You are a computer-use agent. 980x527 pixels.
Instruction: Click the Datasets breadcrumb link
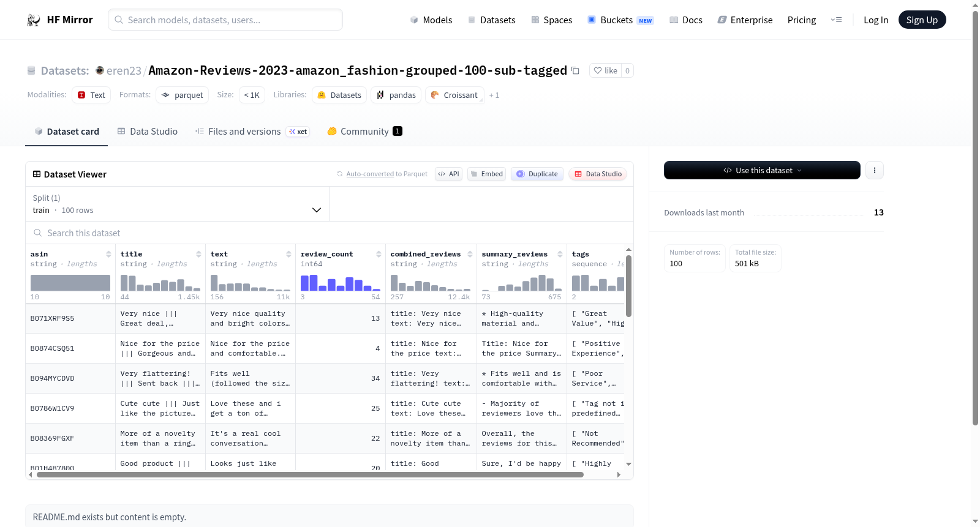[65, 71]
